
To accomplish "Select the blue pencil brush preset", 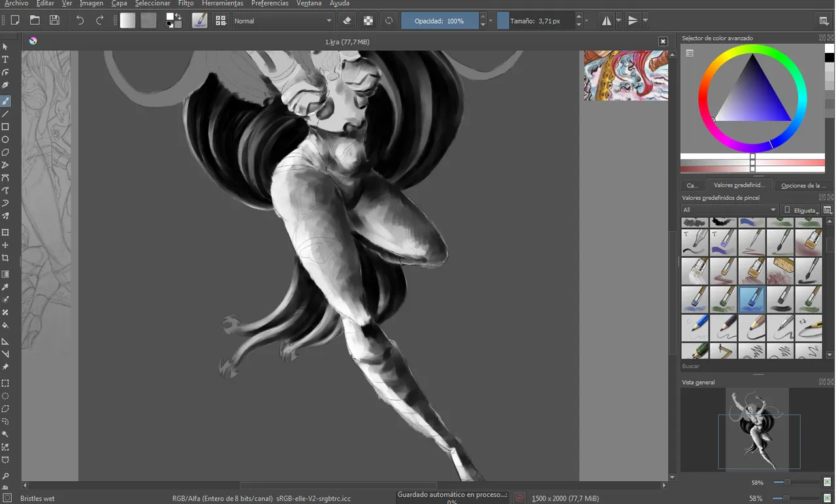I will coord(695,328).
